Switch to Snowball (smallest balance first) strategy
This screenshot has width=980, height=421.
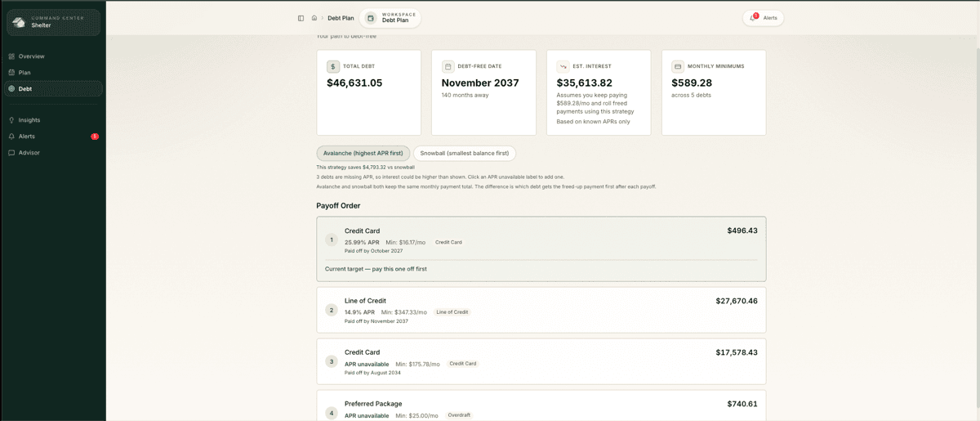pos(464,153)
